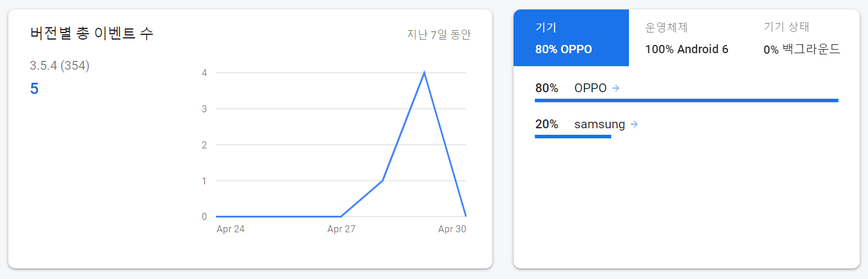Click the chart point at value 1
The height and width of the screenshot is (279, 868).
coord(383,180)
